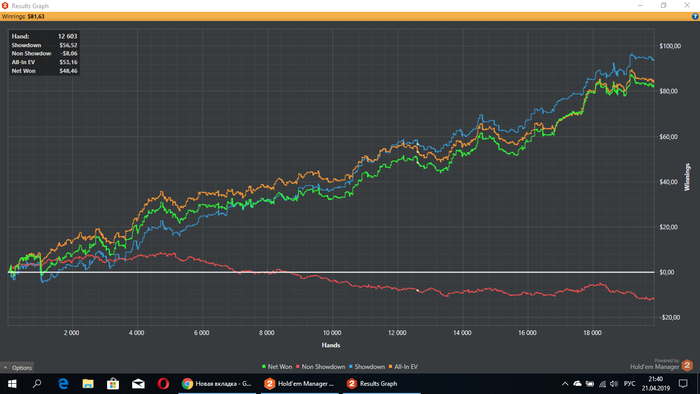Click the $100,00 axis label
Screen dimensions: 700x394
click(670, 46)
